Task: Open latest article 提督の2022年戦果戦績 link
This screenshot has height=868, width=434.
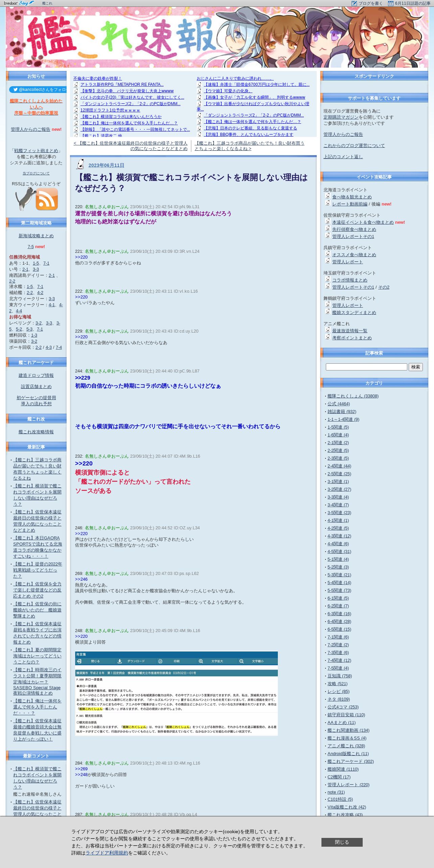Action: [38, 570]
